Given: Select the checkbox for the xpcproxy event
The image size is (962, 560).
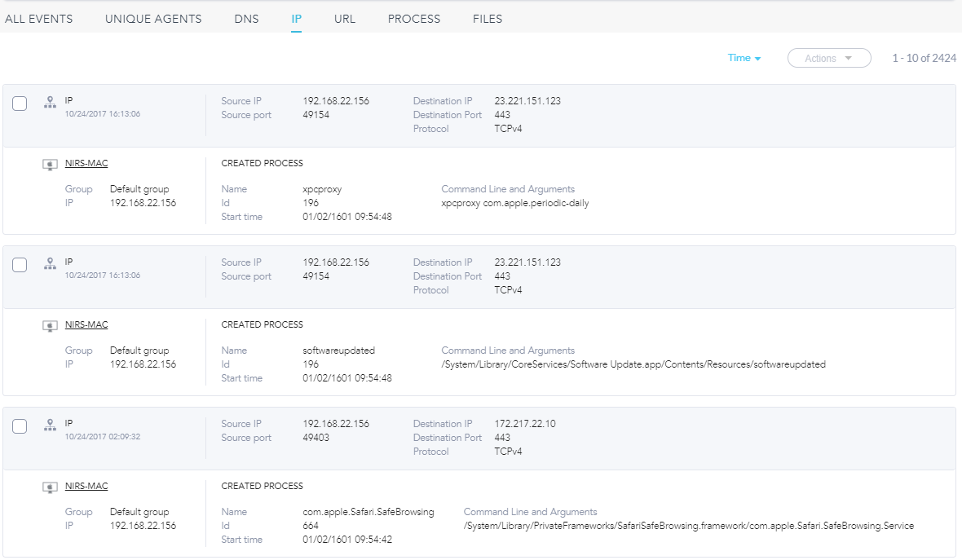Looking at the screenshot, I should point(20,103).
